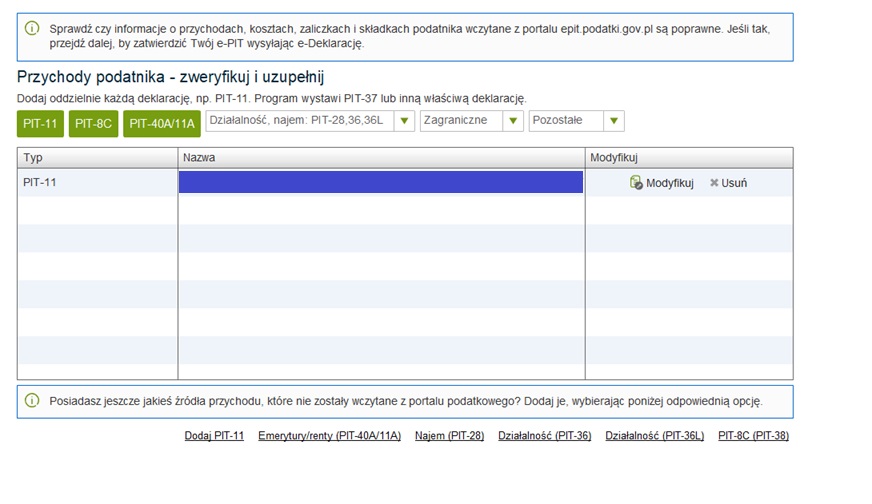This screenshot has width=872, height=504.
Task: Open the Działalność (PIT-36L) link
Action: click(654, 436)
